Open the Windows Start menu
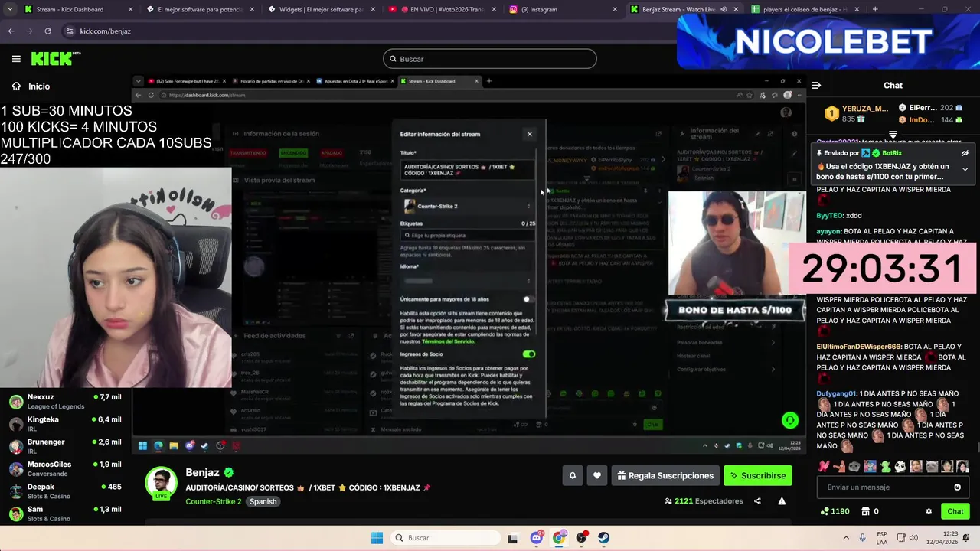This screenshot has width=980, height=551. [377, 538]
